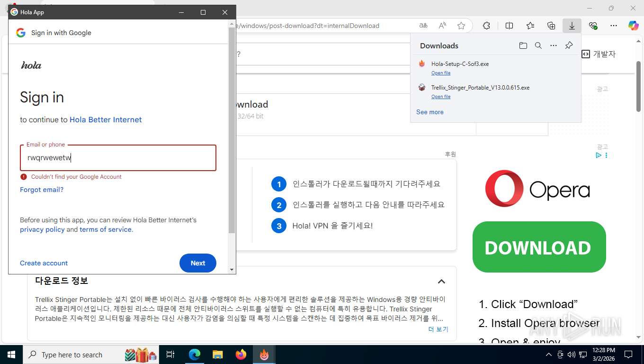Click the meet now camera tray icon
Screen dimensions: 644x364
pos(560,355)
